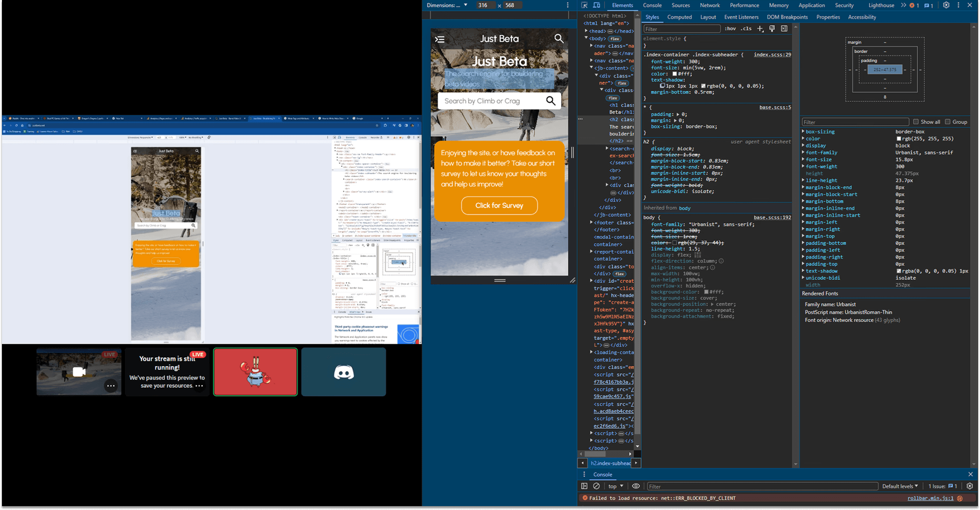Screen dimensions: 980x510
Task: Toggle the flex badge next to body element
Action: click(x=615, y=39)
